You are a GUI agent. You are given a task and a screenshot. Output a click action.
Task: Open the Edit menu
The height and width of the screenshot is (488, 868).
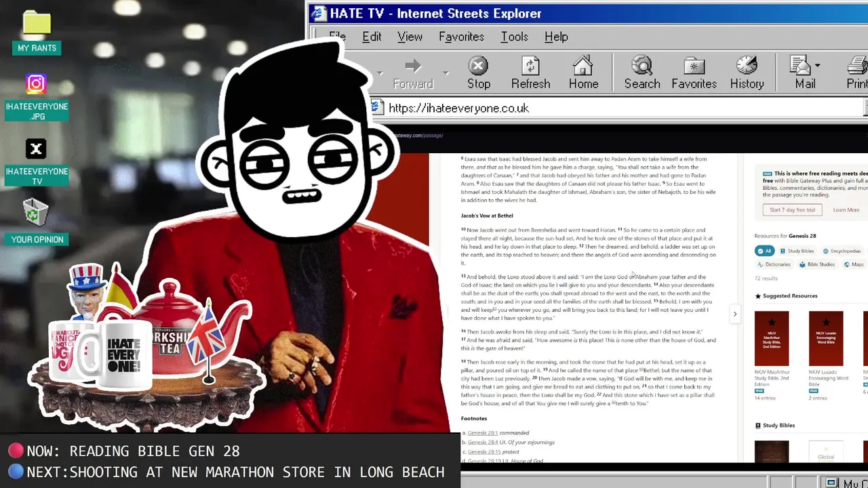click(372, 37)
